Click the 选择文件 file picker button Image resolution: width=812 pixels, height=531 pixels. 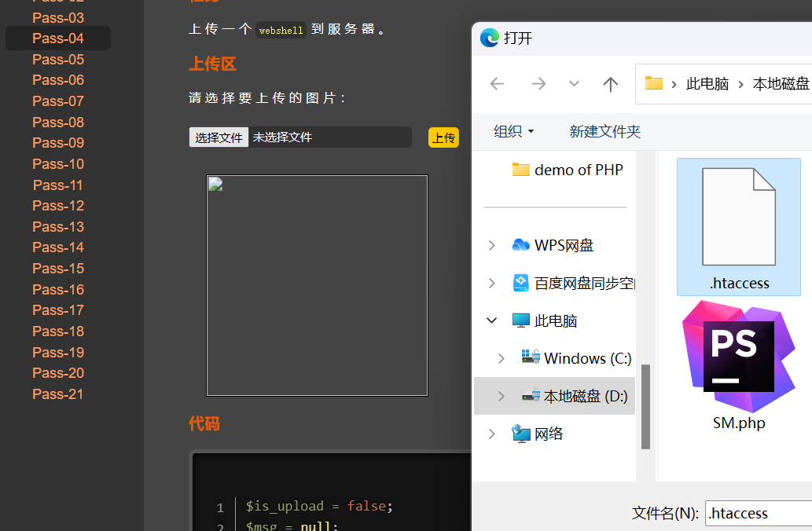(x=218, y=137)
